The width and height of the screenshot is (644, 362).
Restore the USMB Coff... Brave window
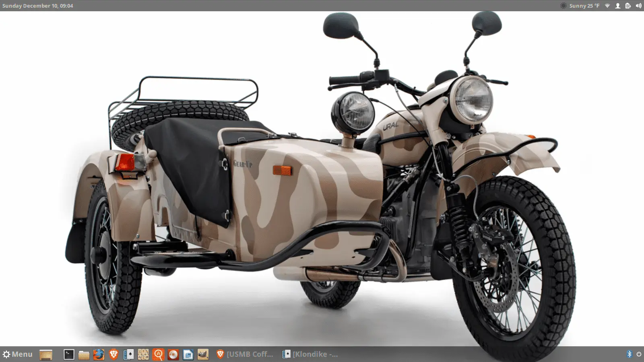pyautogui.click(x=245, y=354)
